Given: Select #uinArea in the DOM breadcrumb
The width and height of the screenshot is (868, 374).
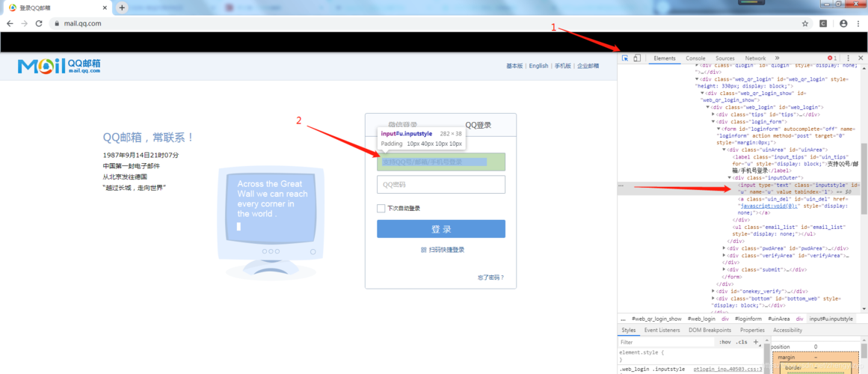Looking at the screenshot, I should 778,319.
